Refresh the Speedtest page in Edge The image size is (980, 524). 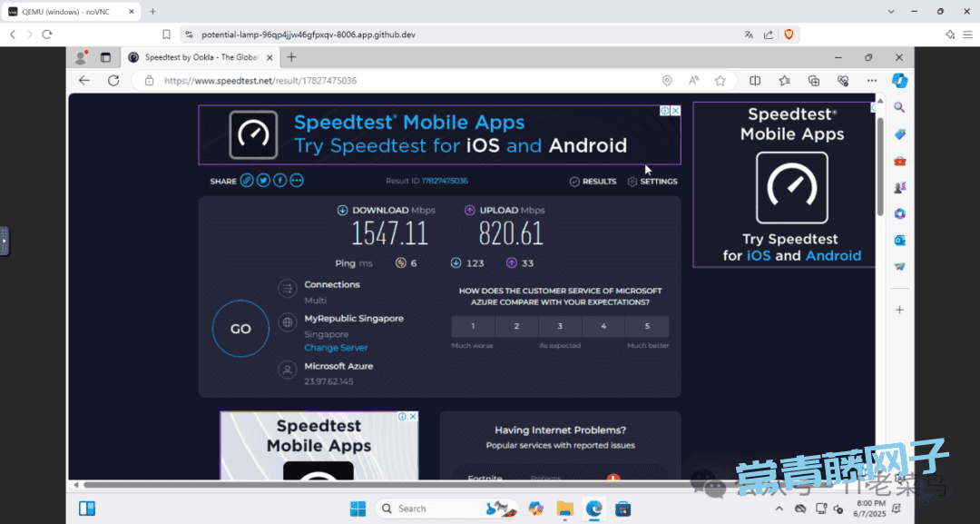113,81
